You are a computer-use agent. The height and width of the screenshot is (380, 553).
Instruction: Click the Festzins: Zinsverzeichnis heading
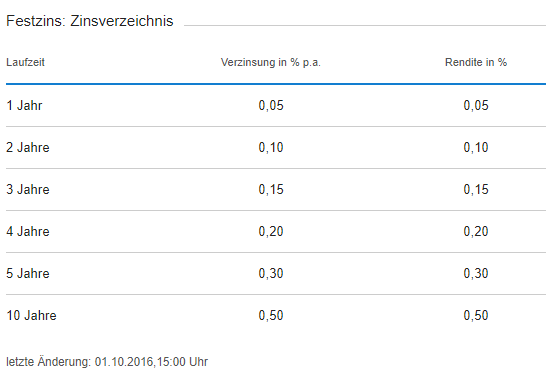(90, 21)
